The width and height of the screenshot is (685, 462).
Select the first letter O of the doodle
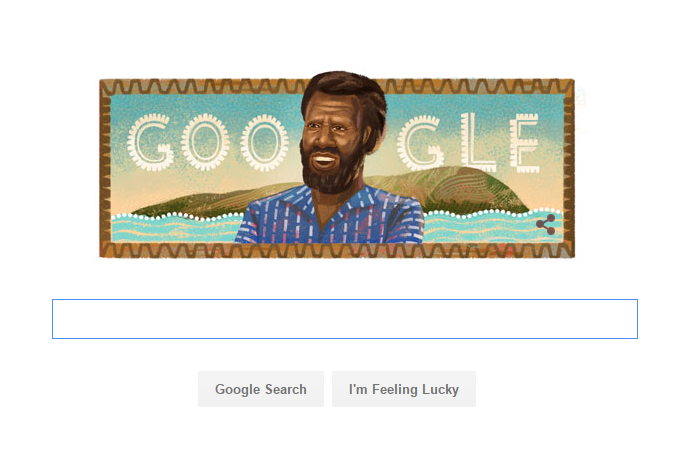click(x=205, y=142)
